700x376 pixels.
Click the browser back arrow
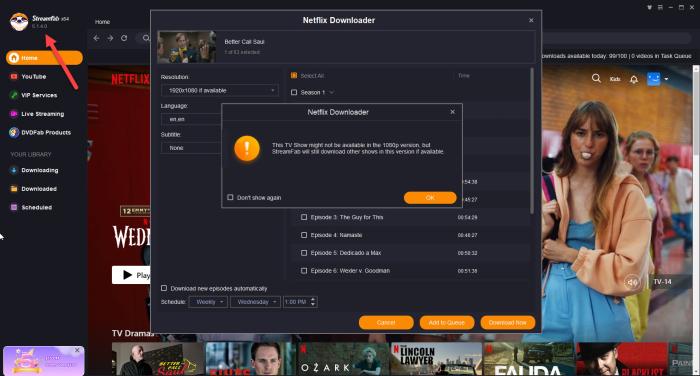(x=96, y=38)
